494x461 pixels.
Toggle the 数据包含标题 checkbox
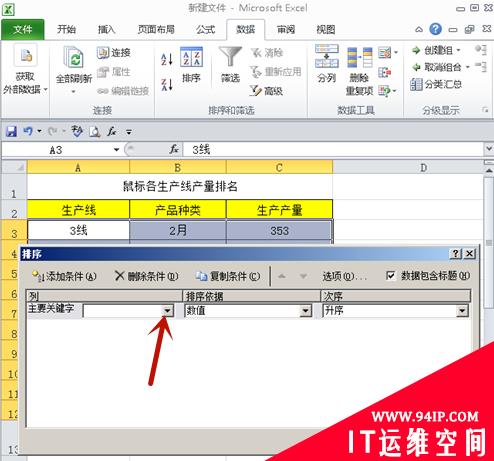(x=391, y=275)
